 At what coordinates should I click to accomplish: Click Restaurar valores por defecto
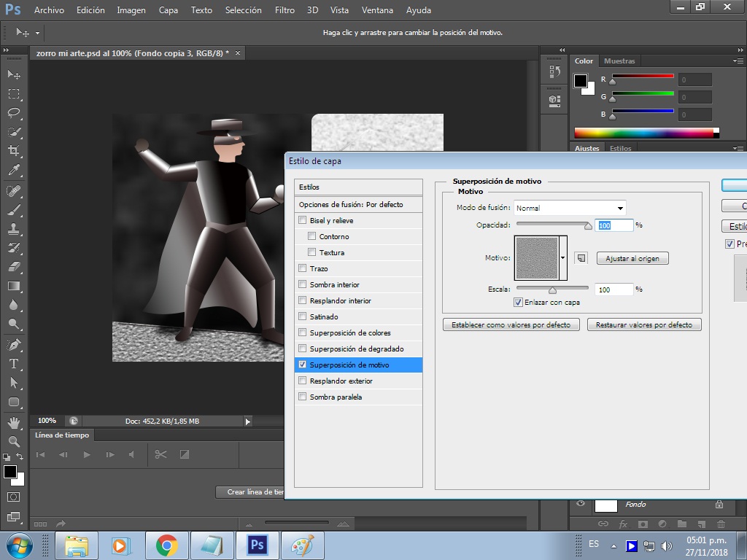[644, 324]
